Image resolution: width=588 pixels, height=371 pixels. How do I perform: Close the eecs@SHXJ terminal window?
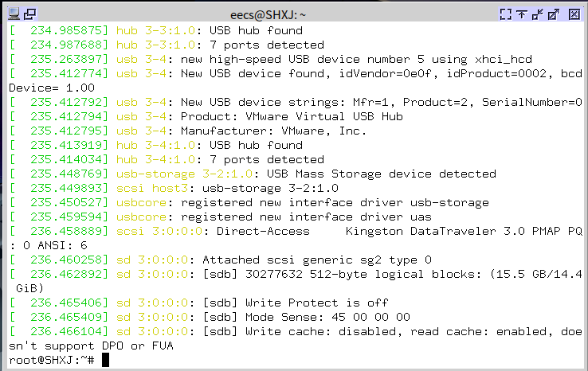[x=574, y=14]
